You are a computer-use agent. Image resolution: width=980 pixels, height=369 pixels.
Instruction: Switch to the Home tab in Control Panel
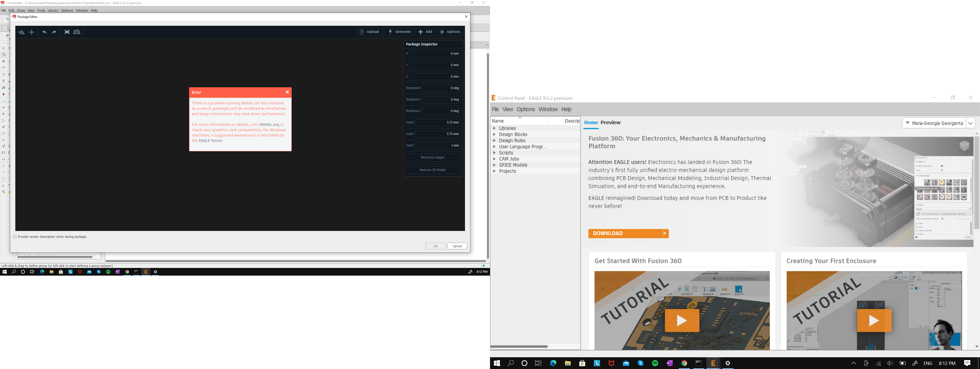pyautogui.click(x=591, y=122)
